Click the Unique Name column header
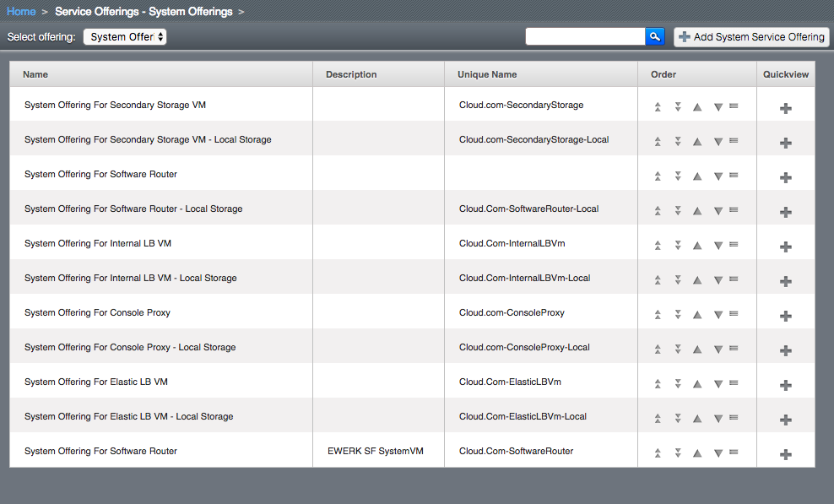 tap(541, 74)
